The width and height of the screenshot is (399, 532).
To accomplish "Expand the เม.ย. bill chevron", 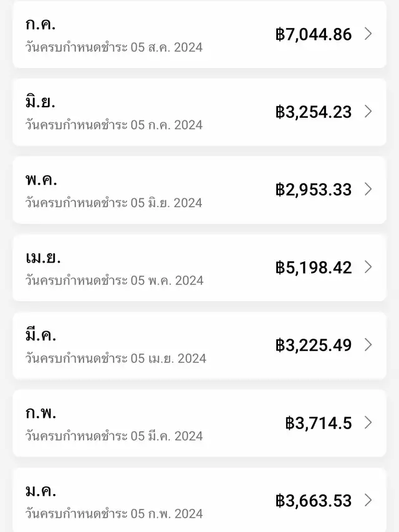I will point(368,267).
